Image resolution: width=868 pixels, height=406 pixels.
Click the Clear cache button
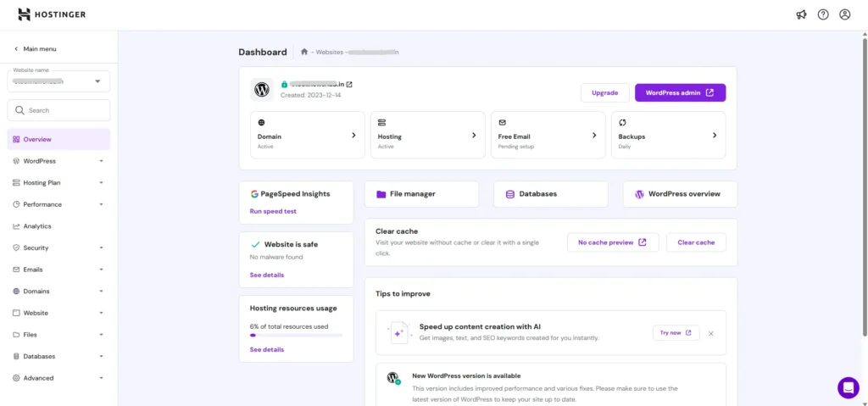click(x=696, y=242)
